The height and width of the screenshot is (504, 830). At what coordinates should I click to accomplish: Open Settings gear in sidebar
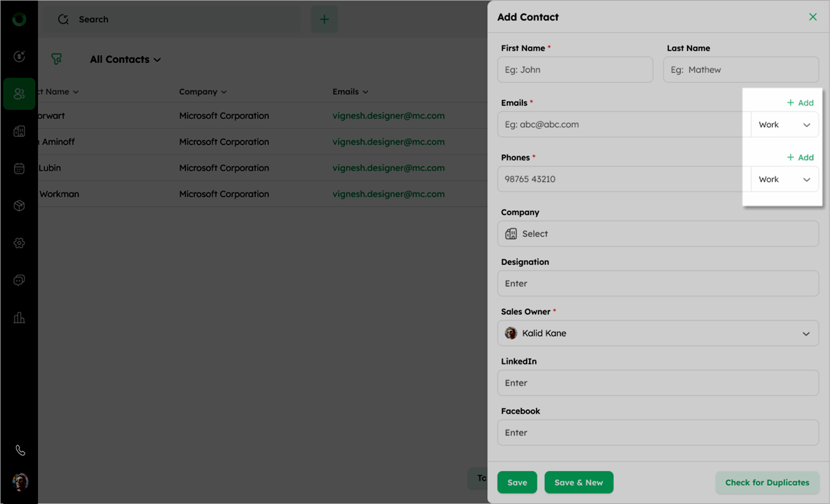point(19,243)
